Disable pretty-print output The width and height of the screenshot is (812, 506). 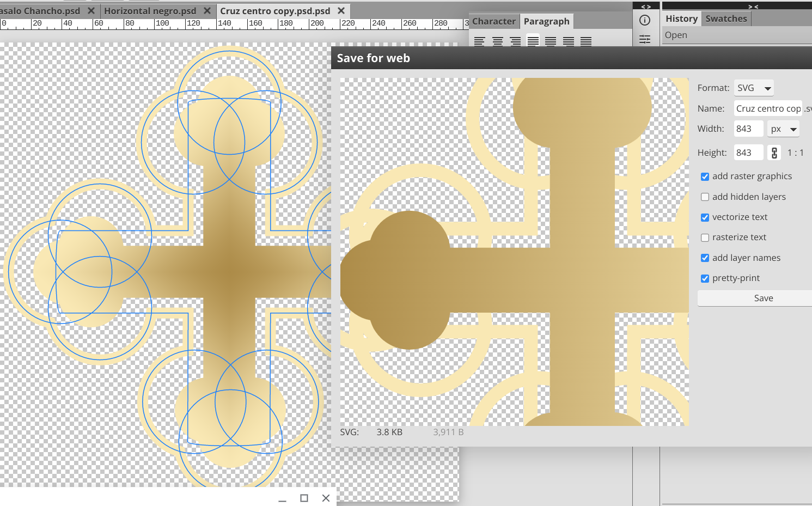coord(705,278)
